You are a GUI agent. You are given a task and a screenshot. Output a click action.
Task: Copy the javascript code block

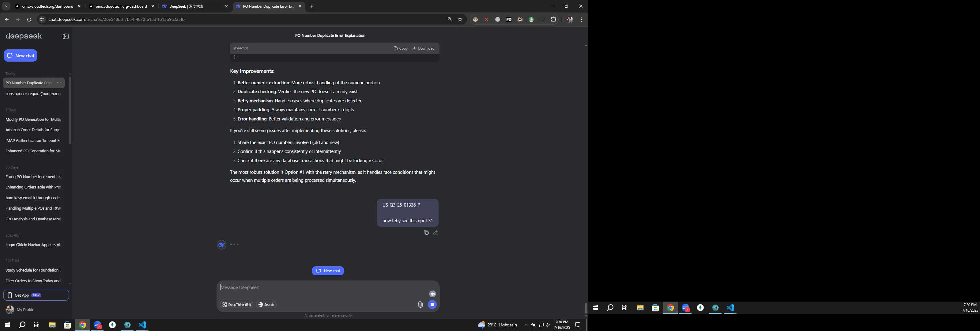tap(401, 48)
